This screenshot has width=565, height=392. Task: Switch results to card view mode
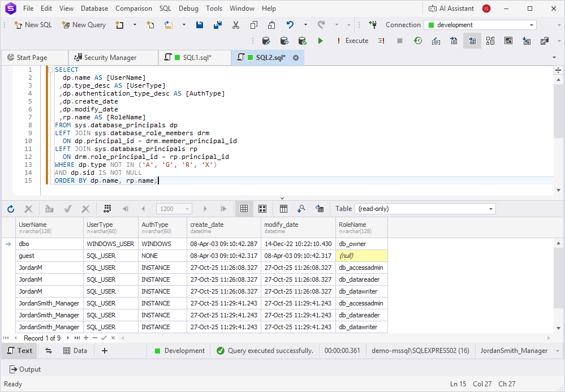tap(262, 209)
